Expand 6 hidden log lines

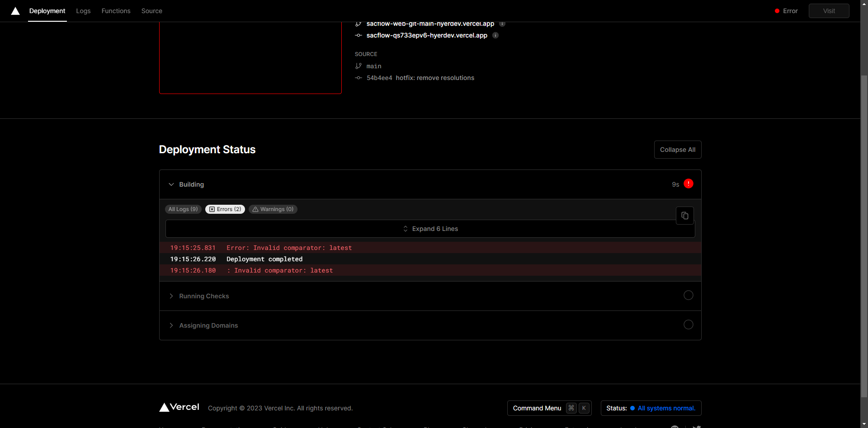click(x=430, y=229)
